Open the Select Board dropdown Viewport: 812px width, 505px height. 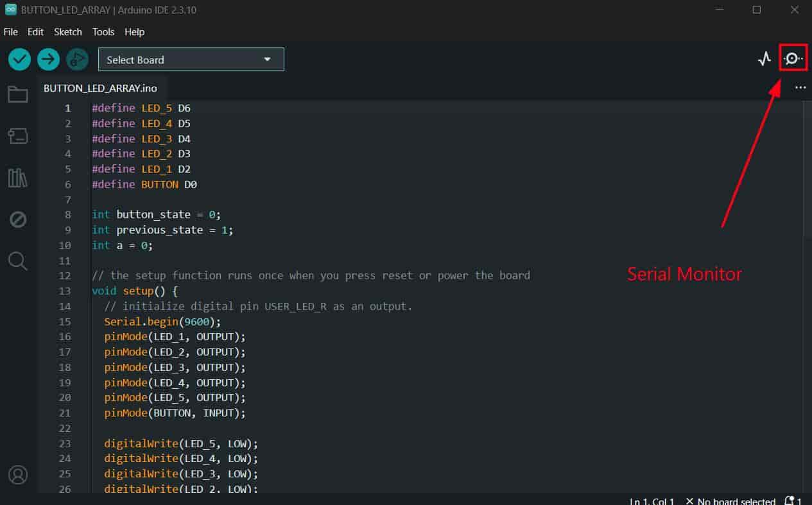[191, 60]
